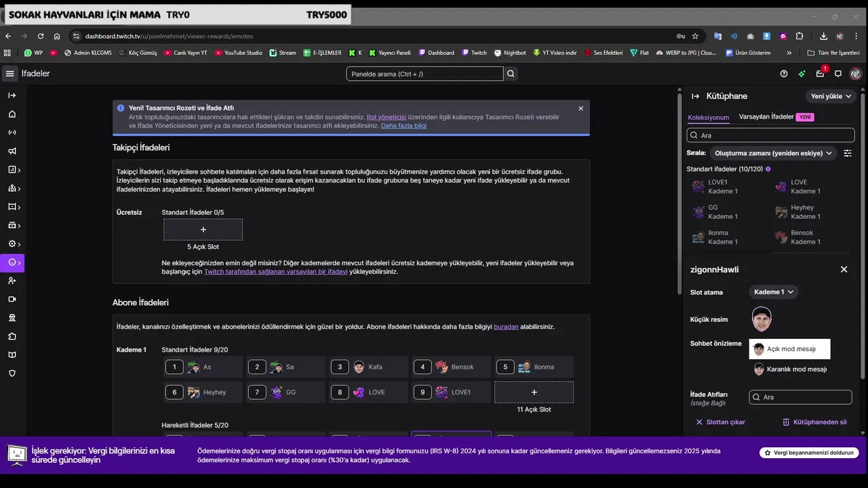This screenshot has height=488, width=868.
Task: Collapse the Kütüphane panel with the arrow icon
Action: (x=695, y=96)
